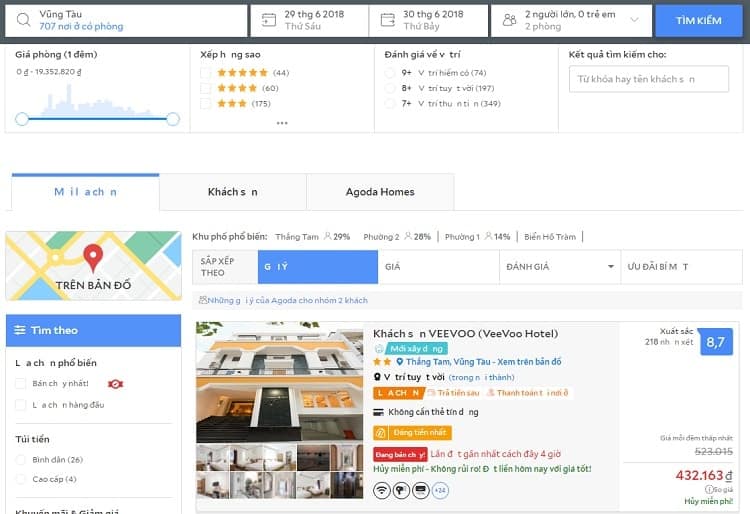This screenshot has height=514, width=750.
Task: Click the group icon in suggestions banner
Action: (x=203, y=300)
